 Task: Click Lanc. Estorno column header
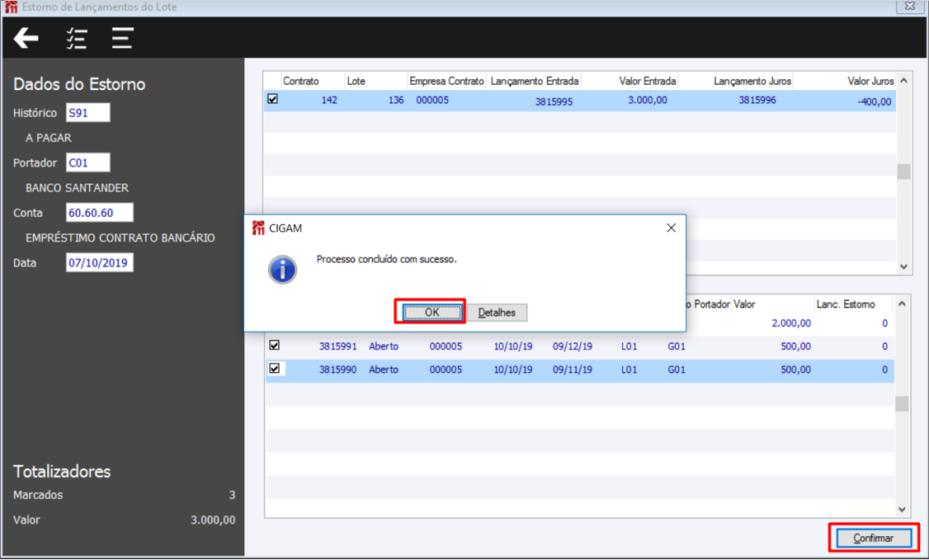[x=852, y=304]
